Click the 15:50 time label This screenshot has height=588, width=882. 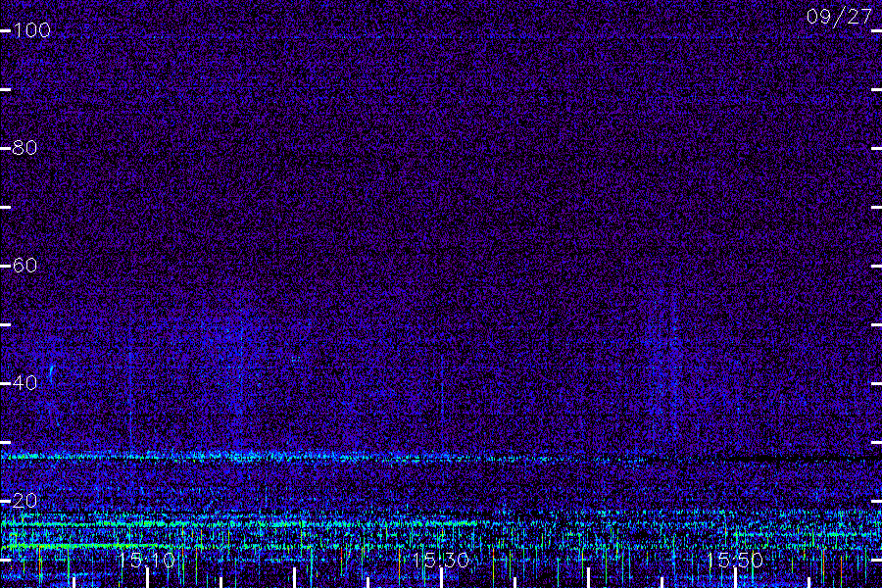point(735,561)
